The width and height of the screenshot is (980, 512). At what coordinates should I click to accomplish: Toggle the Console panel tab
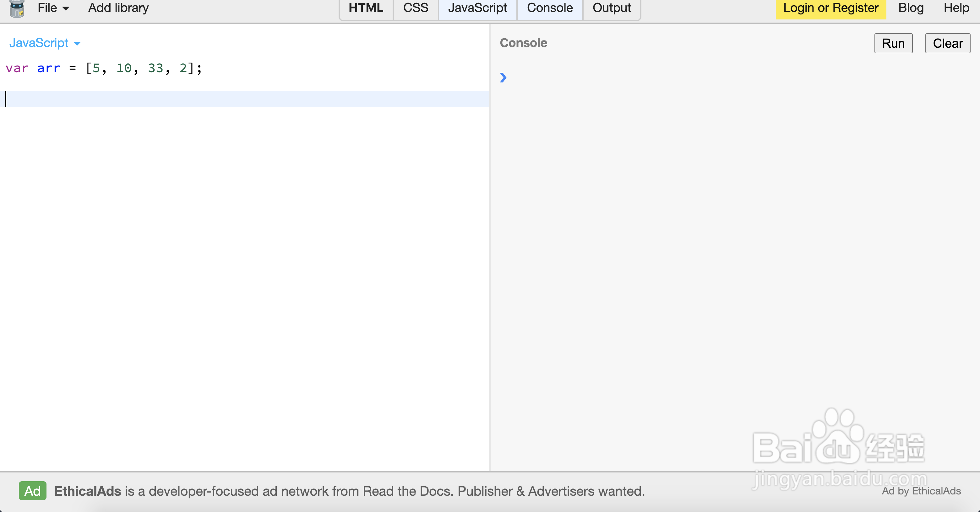[x=549, y=8]
